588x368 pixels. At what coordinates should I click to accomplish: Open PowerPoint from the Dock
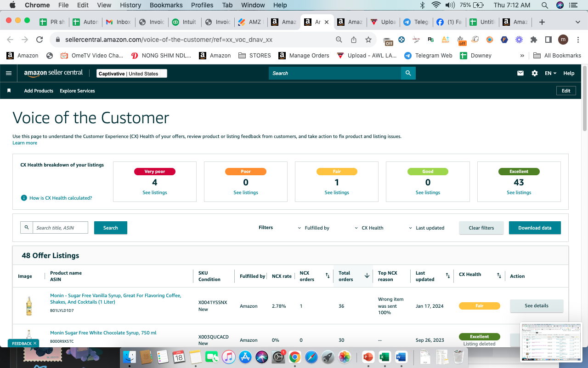pos(368,356)
